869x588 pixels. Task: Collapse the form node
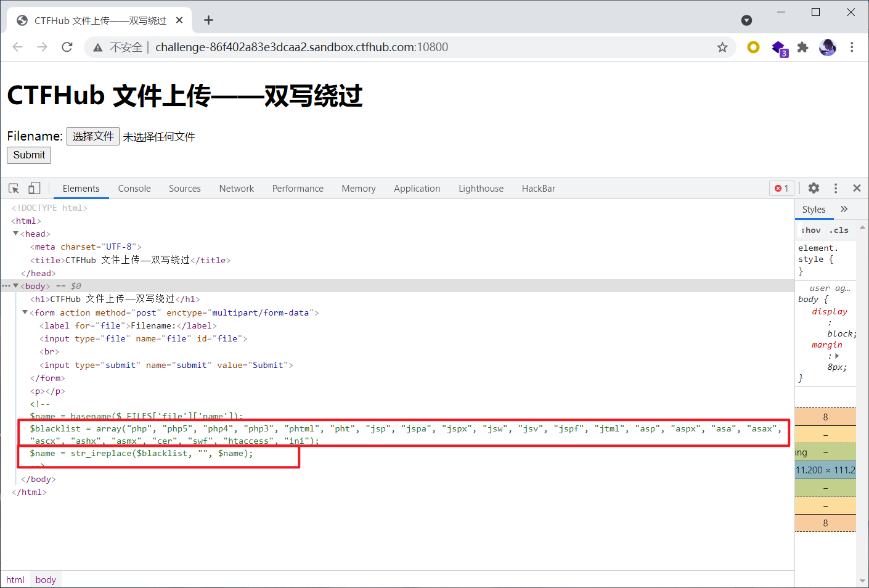coord(25,312)
